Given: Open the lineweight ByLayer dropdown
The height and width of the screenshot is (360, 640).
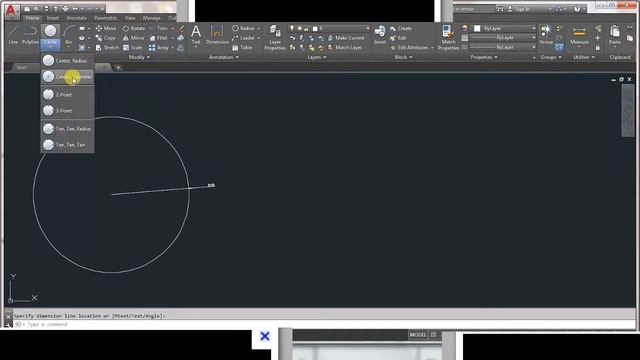Looking at the screenshot, I should point(503,38).
